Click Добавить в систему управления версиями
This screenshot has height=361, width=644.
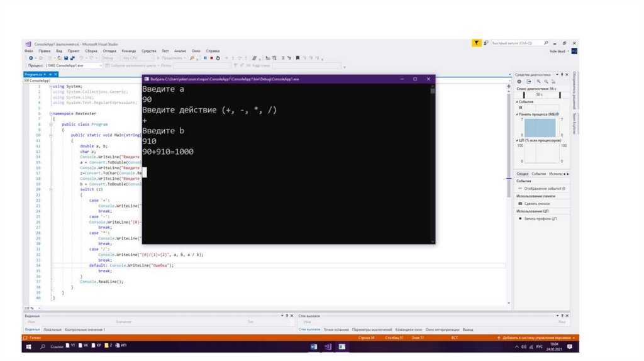(536, 338)
